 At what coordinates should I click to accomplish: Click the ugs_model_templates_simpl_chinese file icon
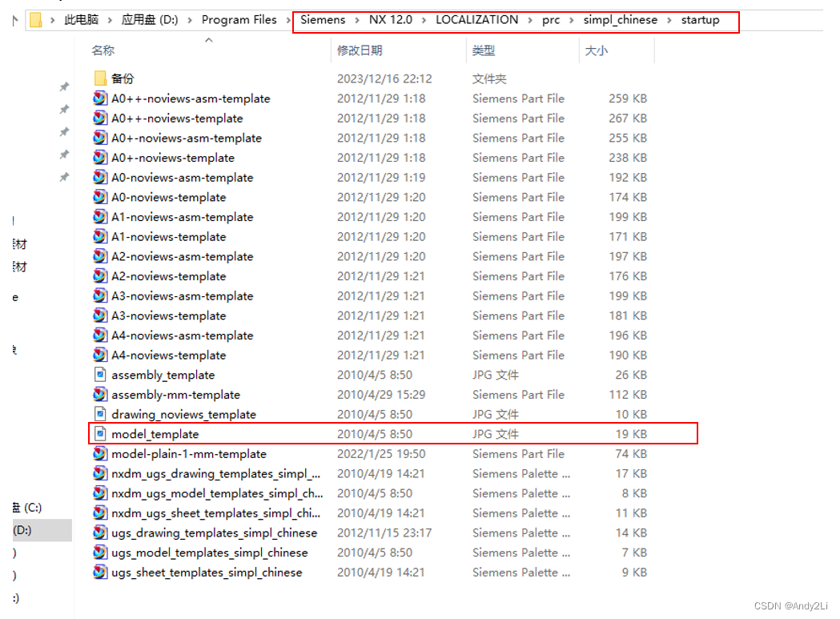pos(99,553)
